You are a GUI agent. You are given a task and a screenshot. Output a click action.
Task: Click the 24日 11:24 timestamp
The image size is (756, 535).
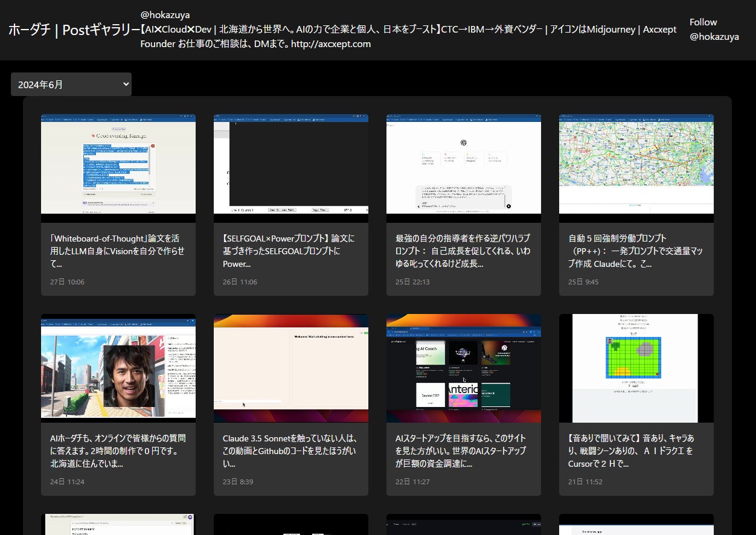click(x=67, y=482)
